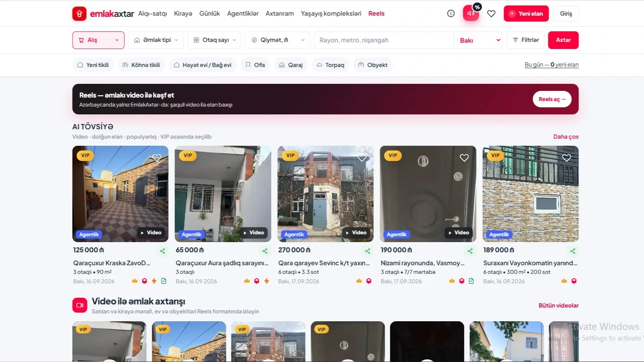Click the red video camera icon

[80, 305]
